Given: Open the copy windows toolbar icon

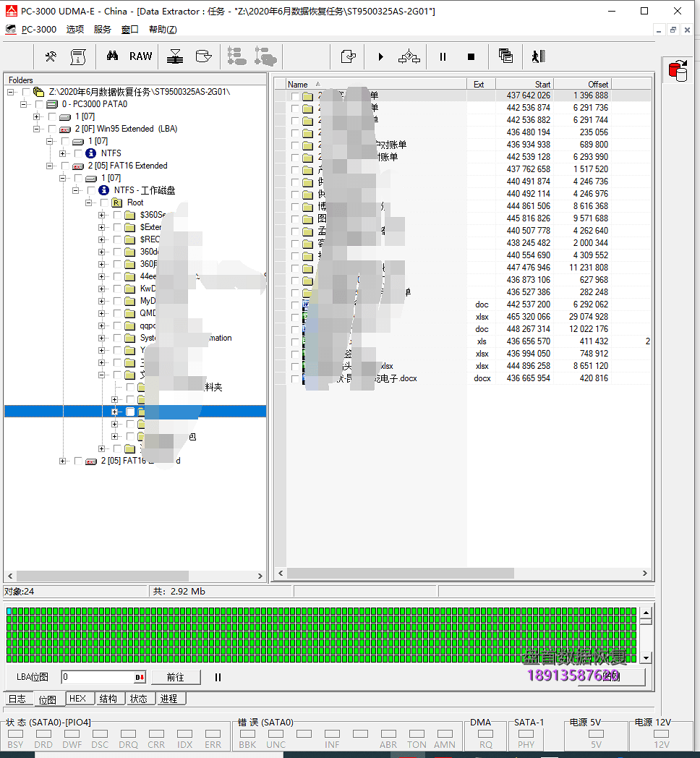Looking at the screenshot, I should click(x=505, y=56).
